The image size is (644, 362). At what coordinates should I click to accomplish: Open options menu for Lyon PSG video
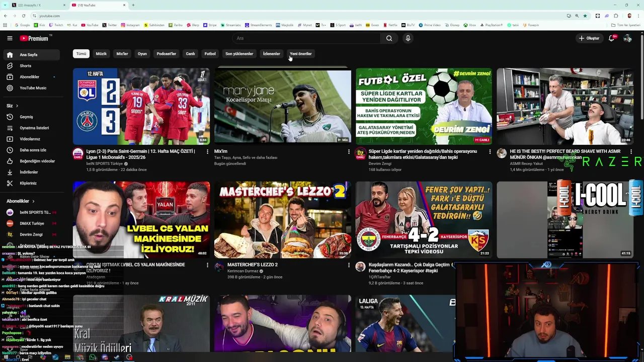[207, 151]
